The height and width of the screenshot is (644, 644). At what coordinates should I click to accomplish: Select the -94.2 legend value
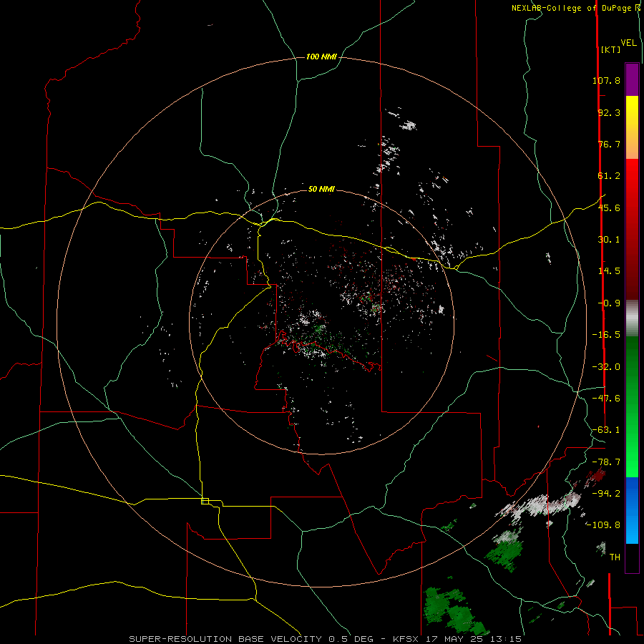pyautogui.click(x=606, y=493)
